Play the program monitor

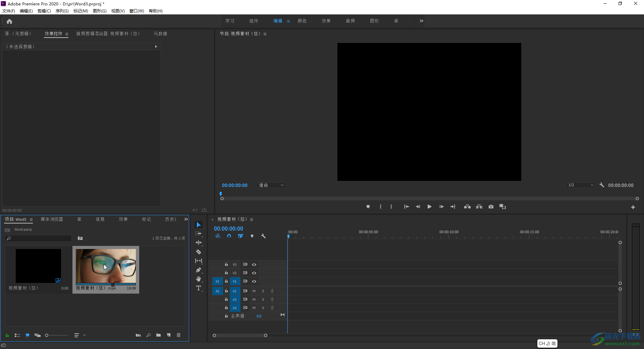[429, 207]
